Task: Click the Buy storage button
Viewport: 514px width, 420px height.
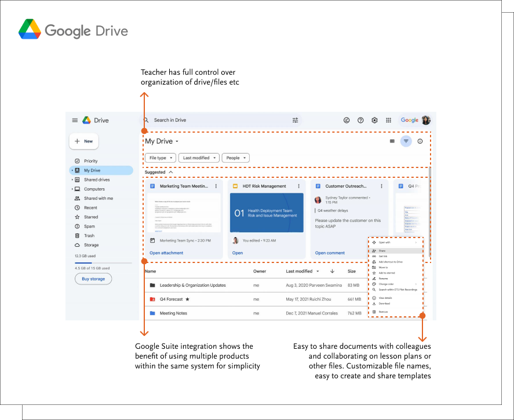Action: click(x=93, y=279)
